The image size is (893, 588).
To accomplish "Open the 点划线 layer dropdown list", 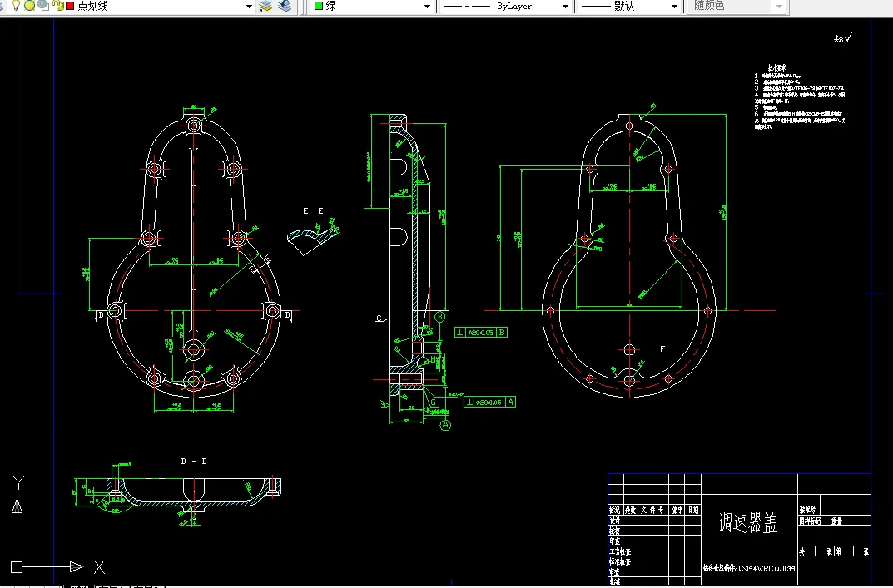I will (249, 7).
